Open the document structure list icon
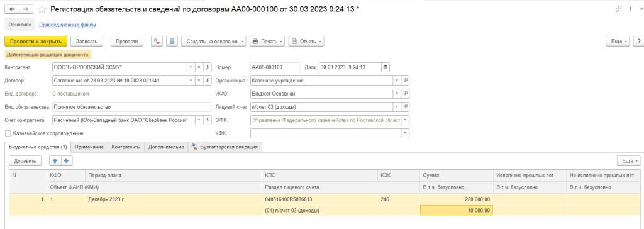This screenshot has width=644, height=229. coord(172,41)
